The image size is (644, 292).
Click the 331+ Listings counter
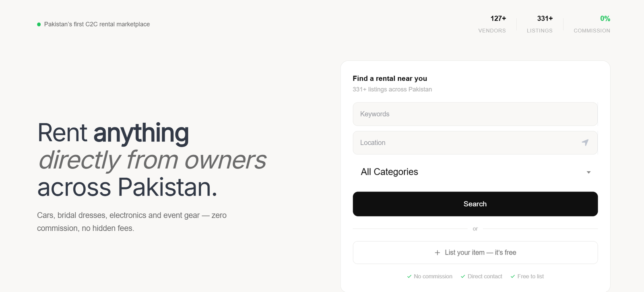540,24
